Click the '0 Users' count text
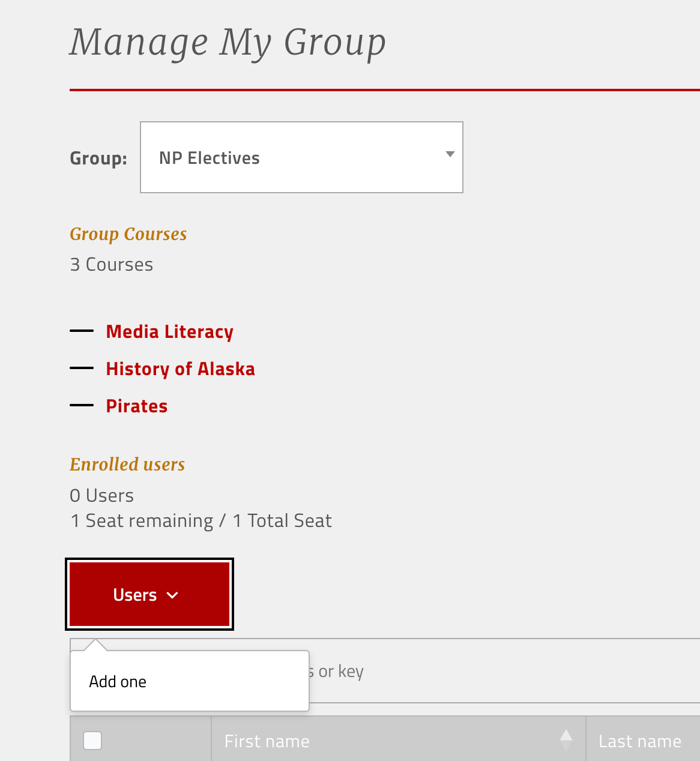The width and height of the screenshot is (700, 761). [101, 496]
